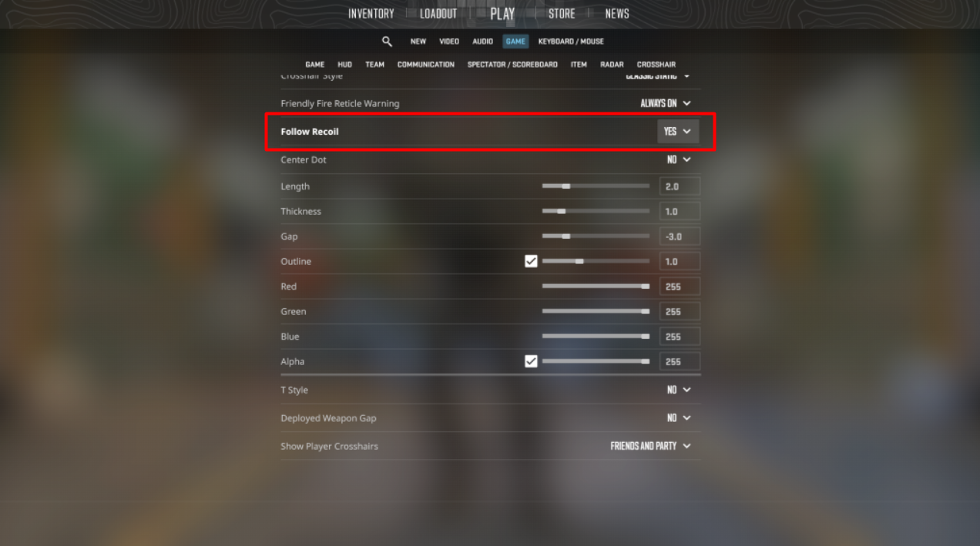The height and width of the screenshot is (546, 980).
Task: Select the Radar sub-tab
Action: point(612,65)
